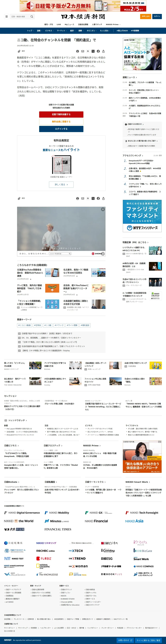Open the 日経xwoman logo link

tap(78, 566)
